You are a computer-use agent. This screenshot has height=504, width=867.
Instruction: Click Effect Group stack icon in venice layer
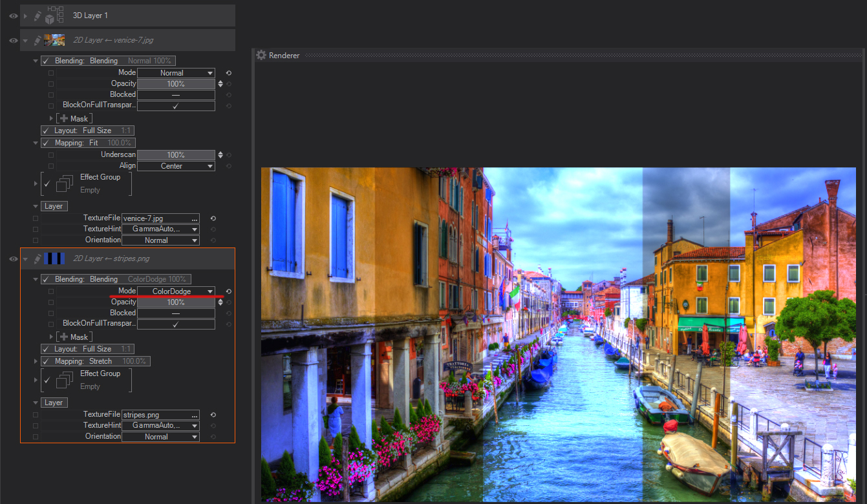(x=65, y=184)
